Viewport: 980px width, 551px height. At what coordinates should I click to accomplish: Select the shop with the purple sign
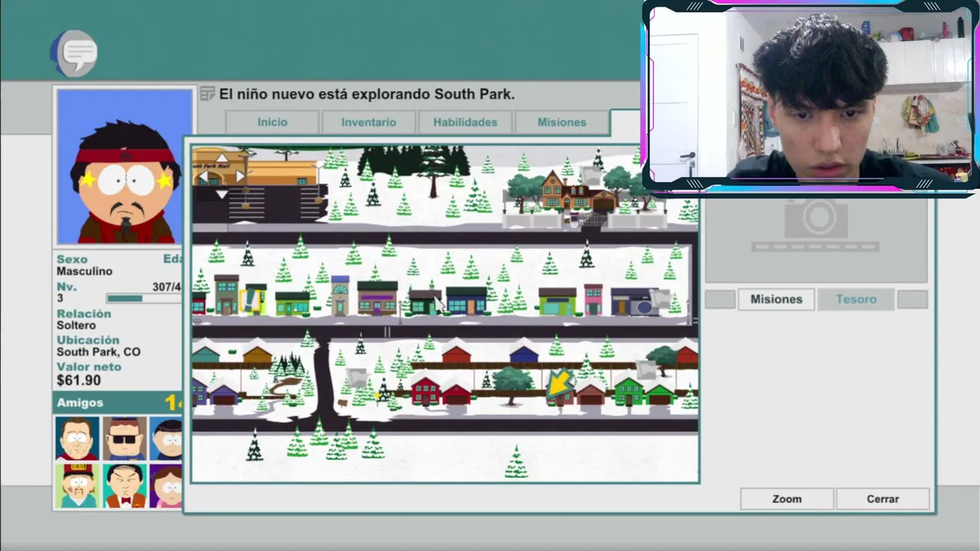(377, 298)
